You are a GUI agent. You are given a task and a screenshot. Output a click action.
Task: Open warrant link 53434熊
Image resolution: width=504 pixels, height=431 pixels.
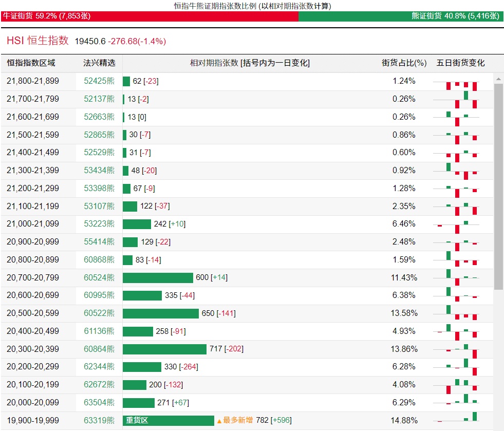click(x=99, y=171)
